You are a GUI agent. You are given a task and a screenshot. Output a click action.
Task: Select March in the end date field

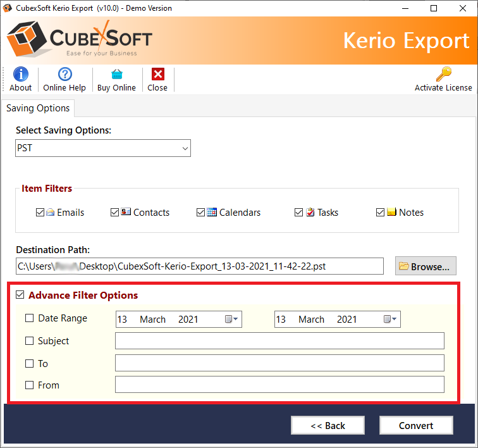coord(311,320)
